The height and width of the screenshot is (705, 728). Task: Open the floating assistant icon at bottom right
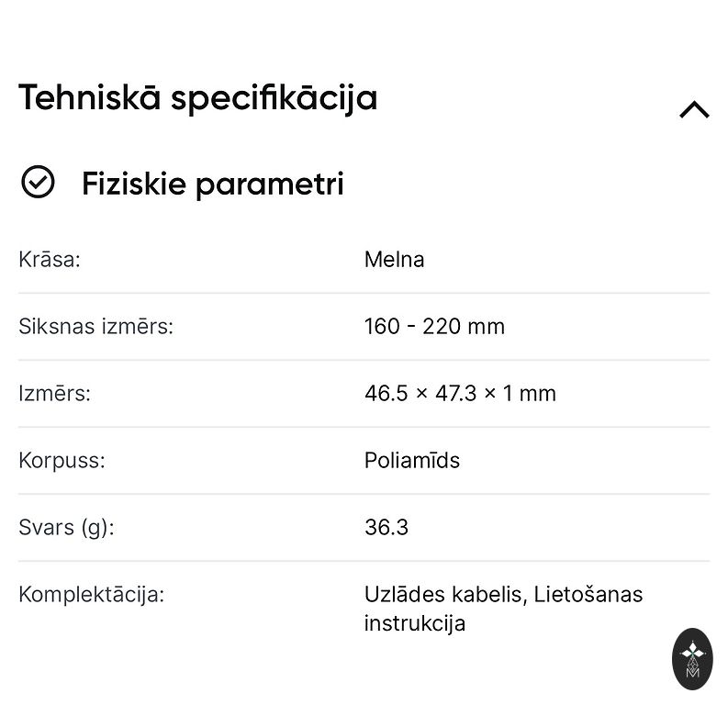point(692,657)
